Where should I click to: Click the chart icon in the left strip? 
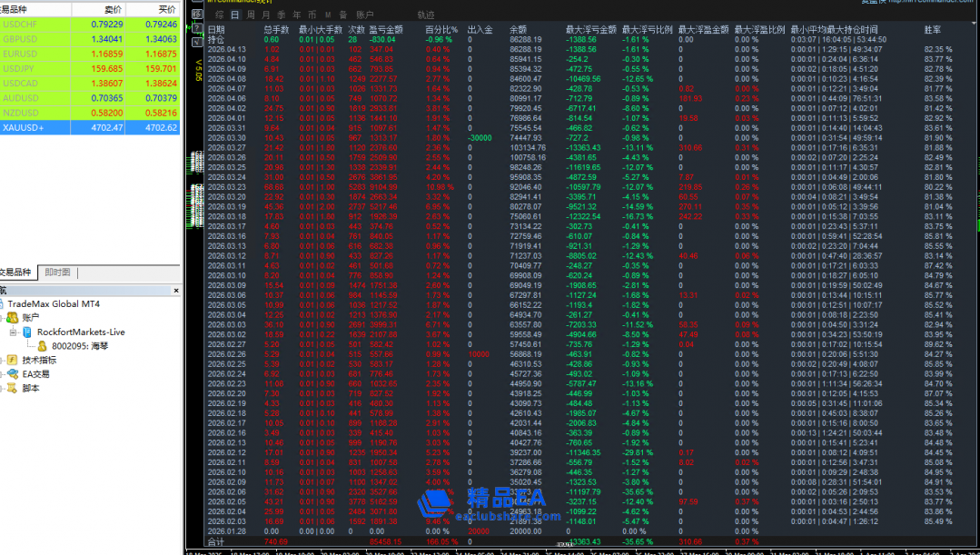[197, 14]
